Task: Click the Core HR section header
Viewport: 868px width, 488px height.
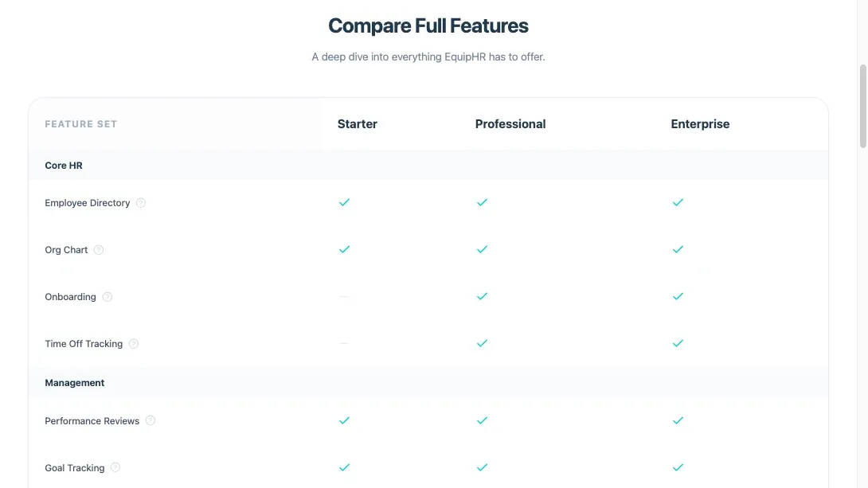Action: tap(64, 166)
